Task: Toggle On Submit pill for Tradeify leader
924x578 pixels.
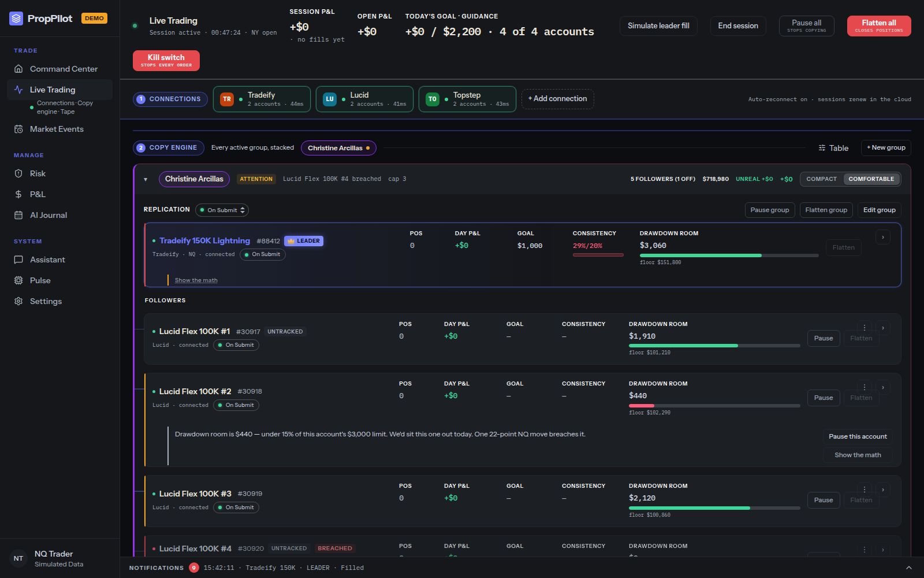Action: point(263,254)
